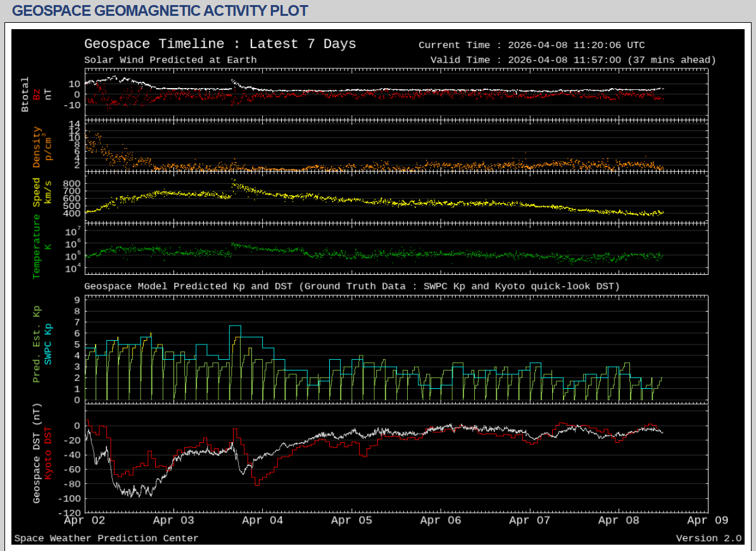Click the yellow Speed km/s axis label
Viewport: 756px width, 551px height.
(x=37, y=193)
